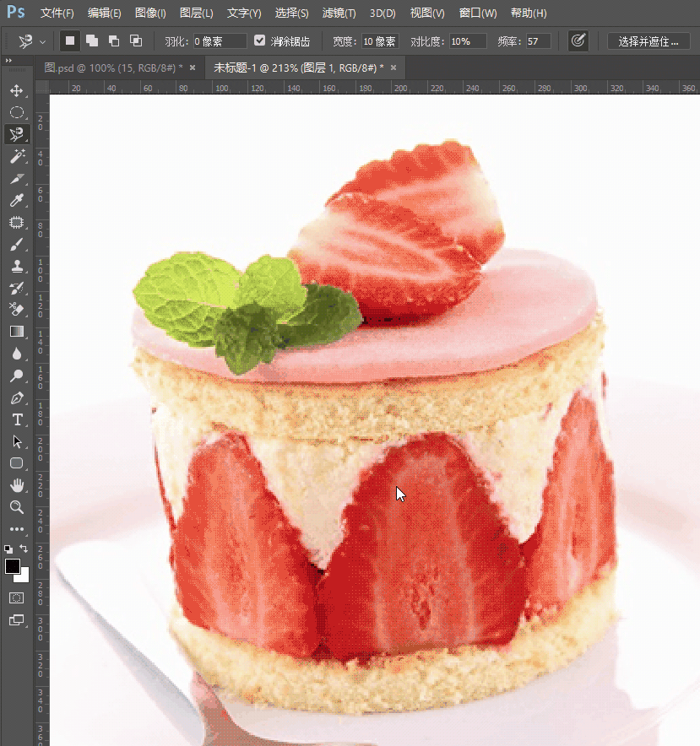
Task: Open the Edit Toolbar three-dots menu
Action: point(16,529)
